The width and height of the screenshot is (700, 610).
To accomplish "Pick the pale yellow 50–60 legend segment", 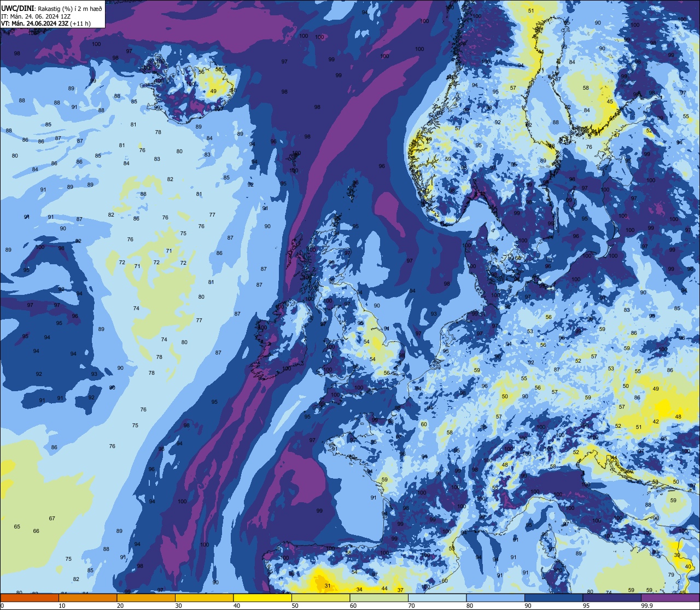I will tap(320, 598).
